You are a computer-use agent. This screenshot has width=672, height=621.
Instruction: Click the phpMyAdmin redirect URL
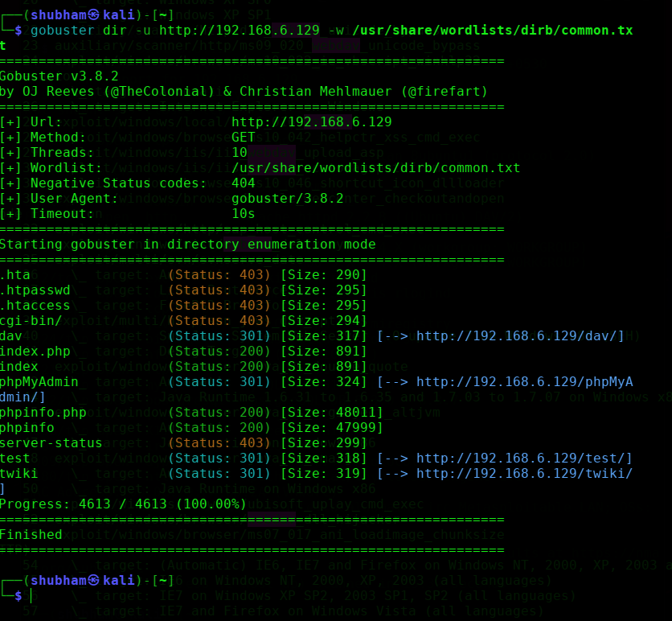coord(523,382)
